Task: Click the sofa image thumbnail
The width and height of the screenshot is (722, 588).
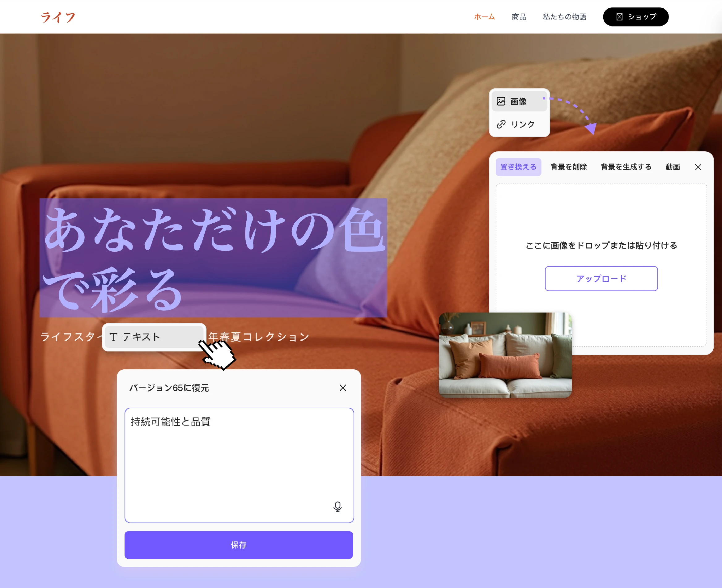Action: (505, 355)
